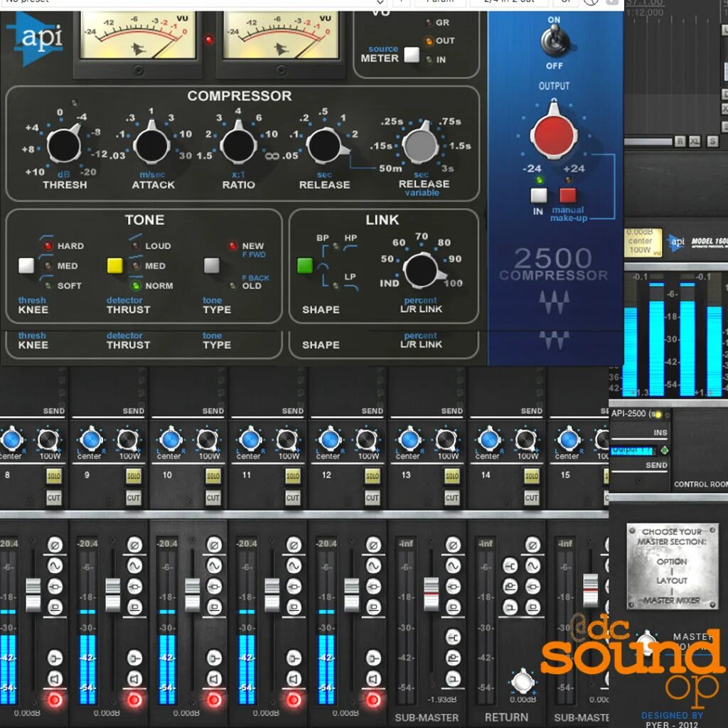This screenshot has height=728, width=728.
Task: Click the sine wave icon on first SUB-MASTER strip
Action: [x=453, y=565]
